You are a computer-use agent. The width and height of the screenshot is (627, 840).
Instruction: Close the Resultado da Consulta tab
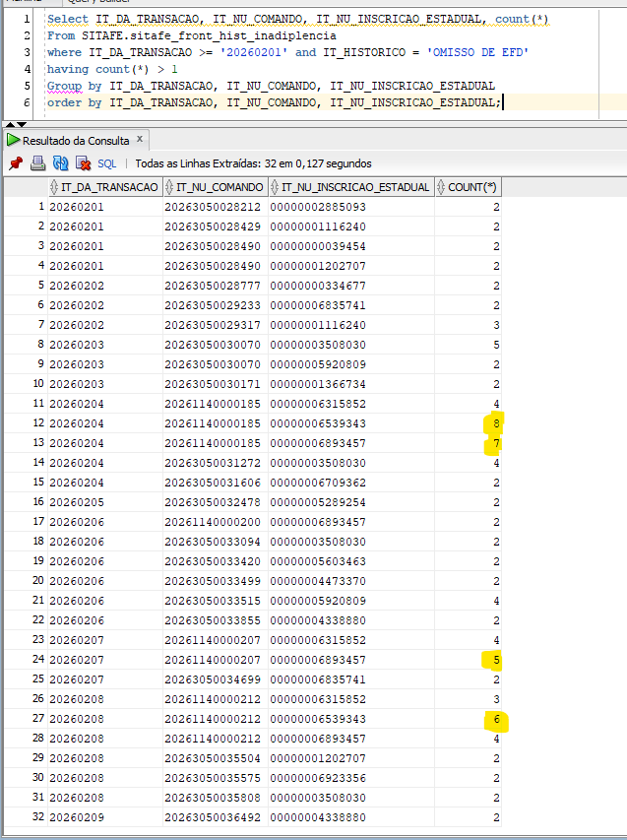[141, 140]
